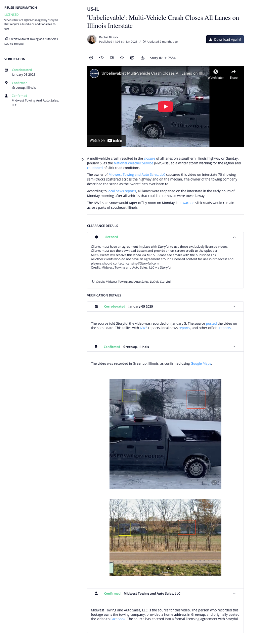Click the plus circle add icon
The height and width of the screenshot is (644, 260).
[91, 58]
